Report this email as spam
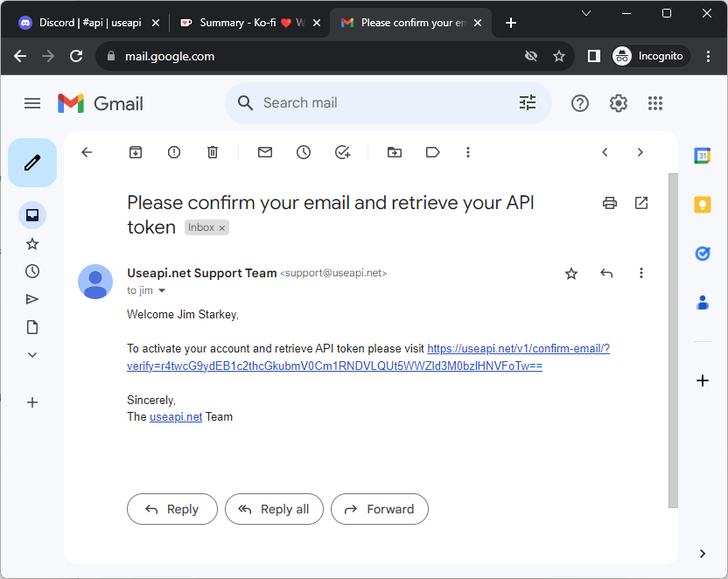This screenshot has height=579, width=728. [174, 152]
